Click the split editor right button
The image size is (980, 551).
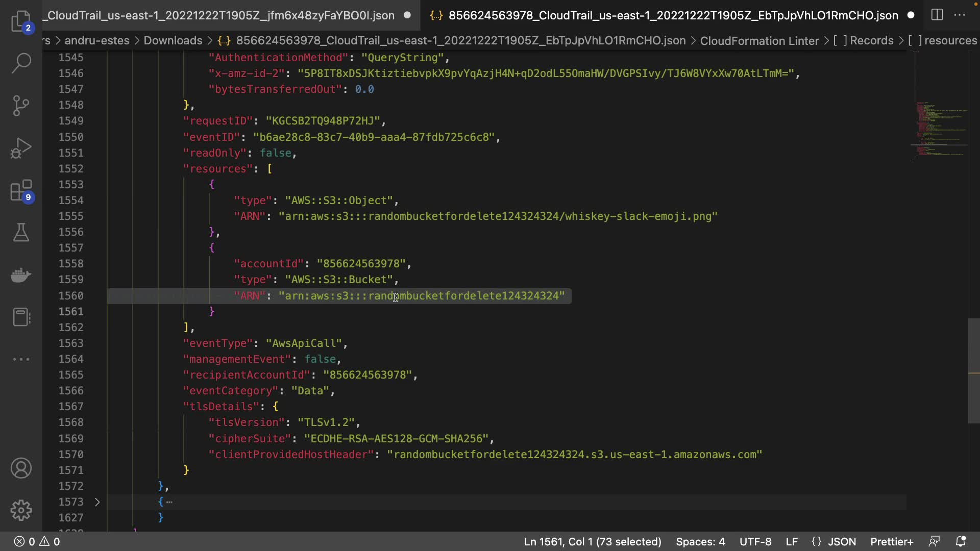coord(937,15)
